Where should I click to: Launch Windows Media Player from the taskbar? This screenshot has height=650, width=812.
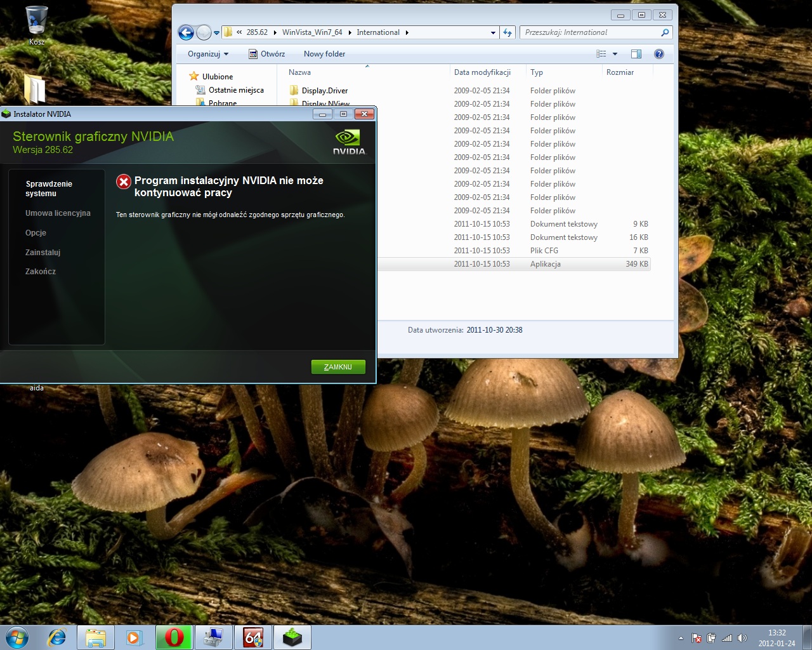pos(134,637)
